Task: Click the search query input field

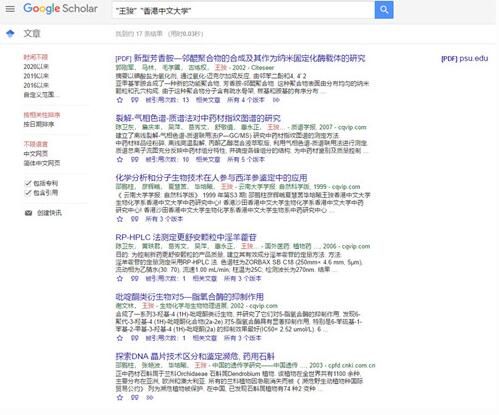Action: pos(243,10)
